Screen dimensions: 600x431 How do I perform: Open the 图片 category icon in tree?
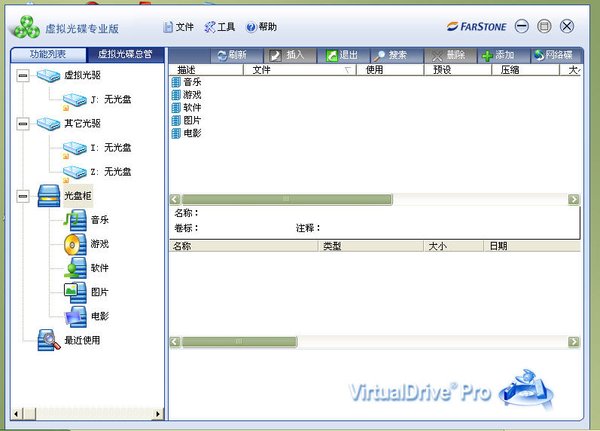[75, 292]
